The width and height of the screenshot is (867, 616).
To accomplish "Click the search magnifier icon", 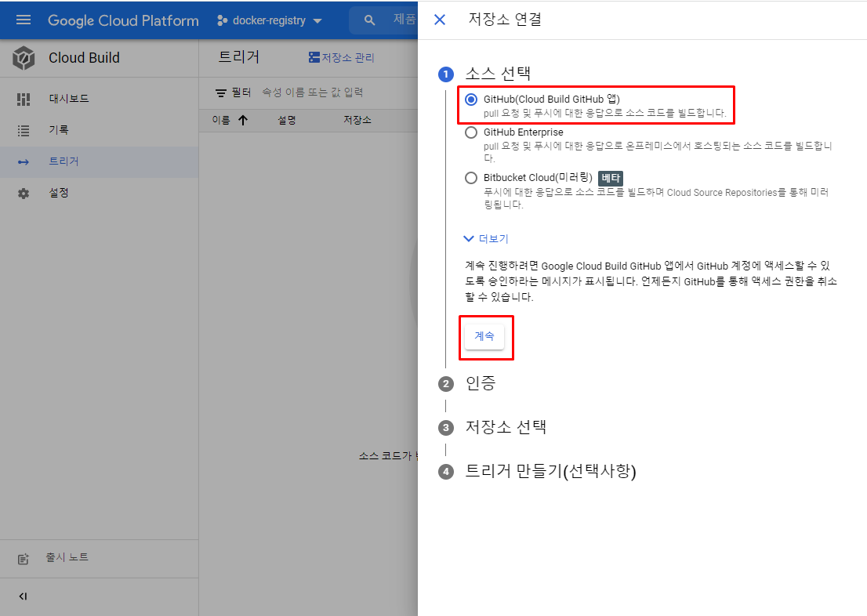I will pos(369,20).
